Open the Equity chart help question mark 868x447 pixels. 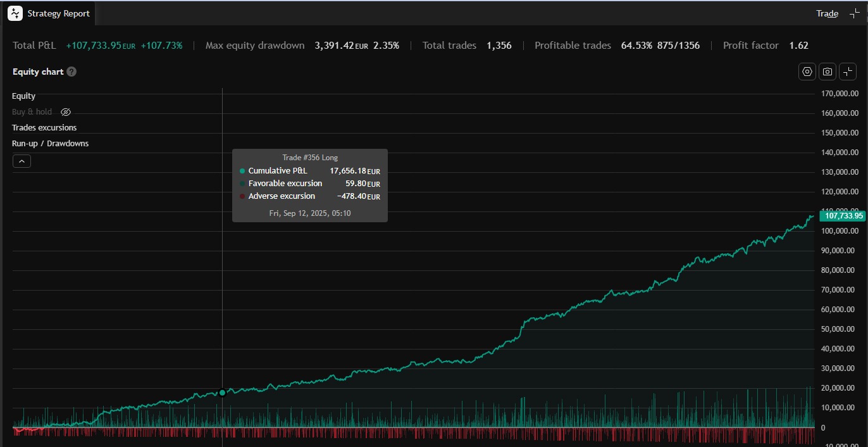tap(71, 72)
